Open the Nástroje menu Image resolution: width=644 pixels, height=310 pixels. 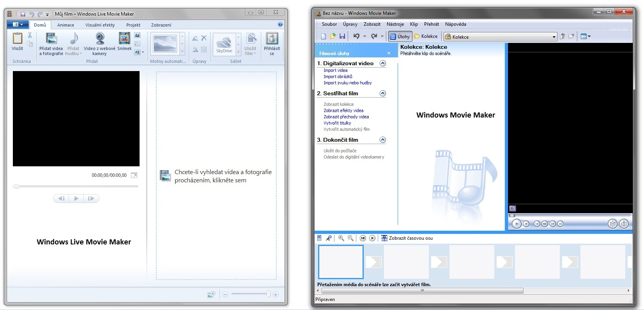395,24
